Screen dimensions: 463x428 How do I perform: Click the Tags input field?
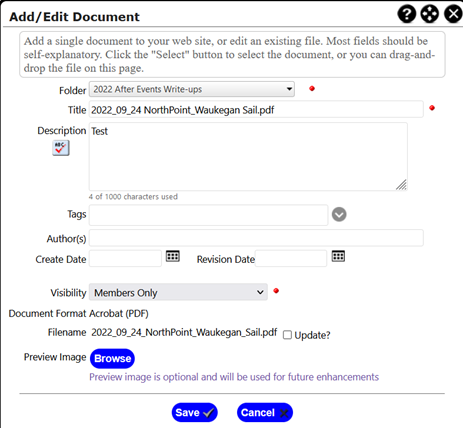[x=208, y=215]
